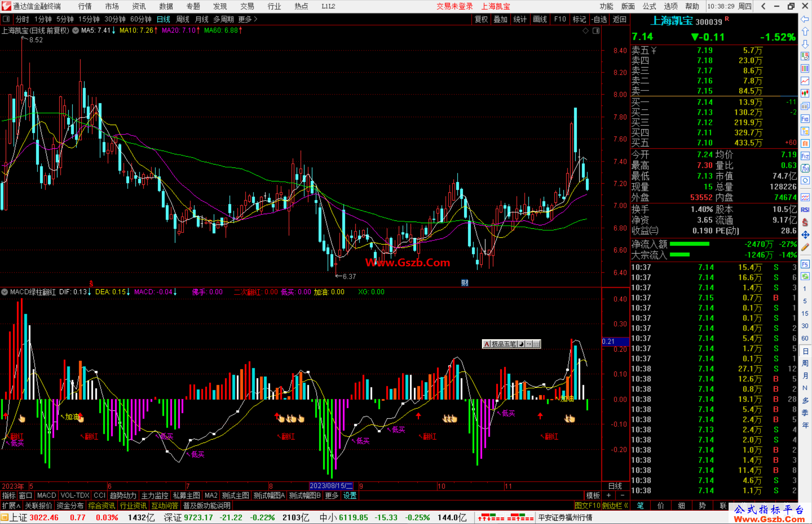The image size is (812, 524).
Task: Click the F12 sidebar icon
Action: pyautogui.click(x=805, y=156)
